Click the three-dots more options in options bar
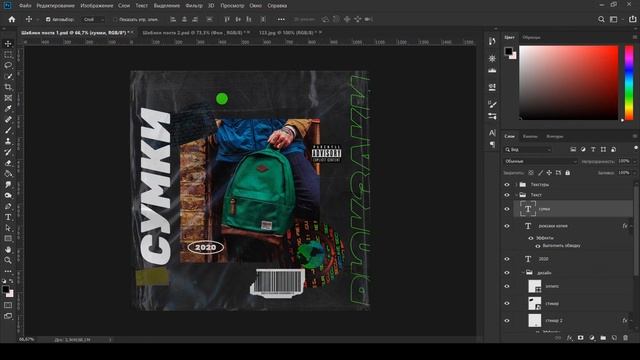This screenshot has height=360, width=640. (x=281, y=19)
